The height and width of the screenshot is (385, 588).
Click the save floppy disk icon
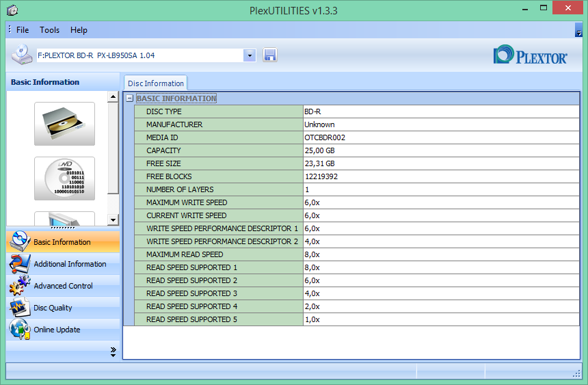(270, 55)
